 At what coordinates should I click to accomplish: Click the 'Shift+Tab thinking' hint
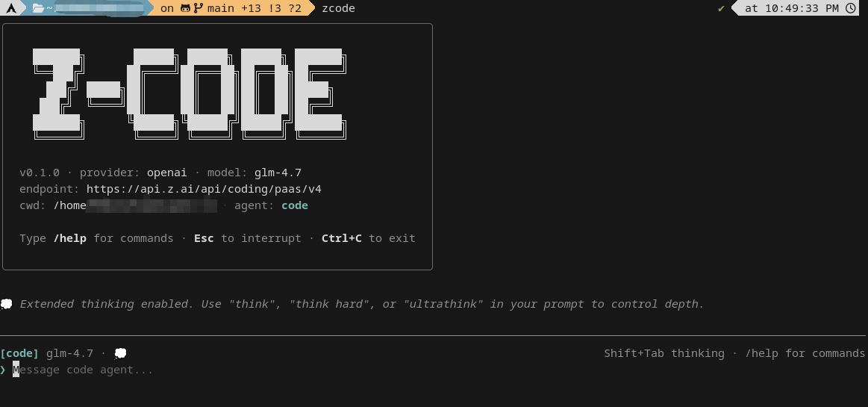click(664, 353)
